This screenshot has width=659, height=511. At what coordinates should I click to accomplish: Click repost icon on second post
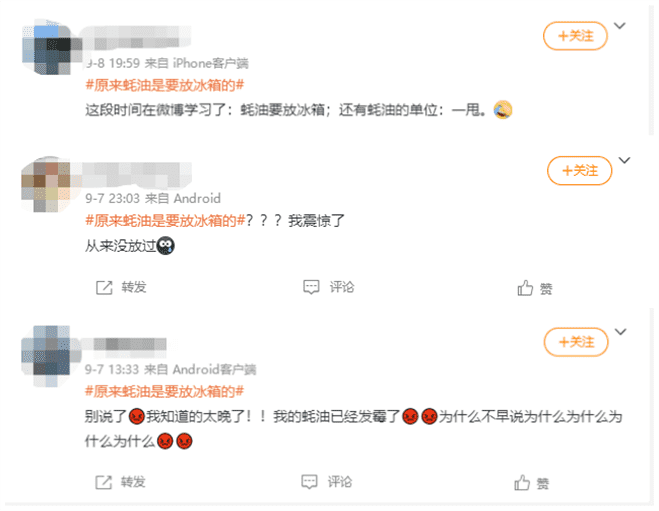(104, 287)
